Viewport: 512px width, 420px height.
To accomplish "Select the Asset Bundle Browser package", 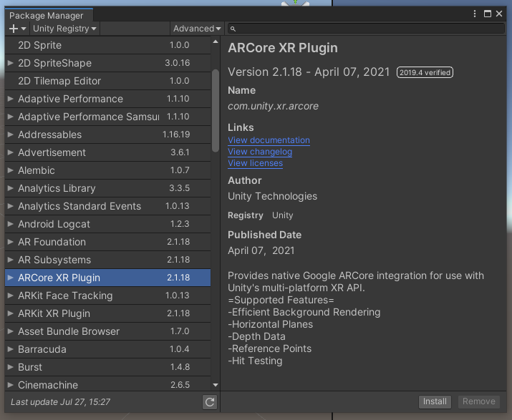I will (x=107, y=331).
